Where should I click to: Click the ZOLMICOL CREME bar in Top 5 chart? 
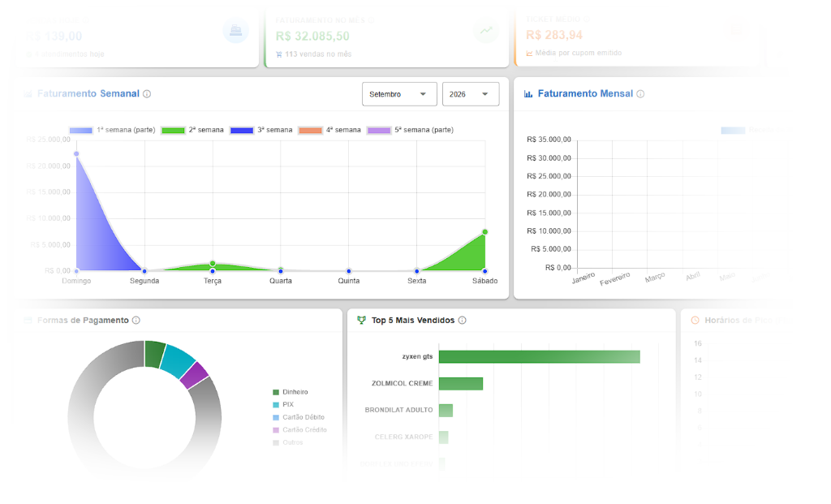[x=461, y=383]
